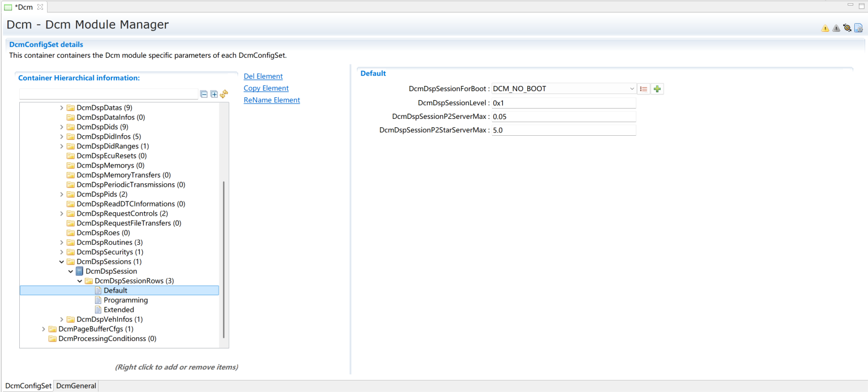Click the red list icon beside DcmDspSessionForBoot
Viewport: 868px width, 392px height.
pos(644,89)
